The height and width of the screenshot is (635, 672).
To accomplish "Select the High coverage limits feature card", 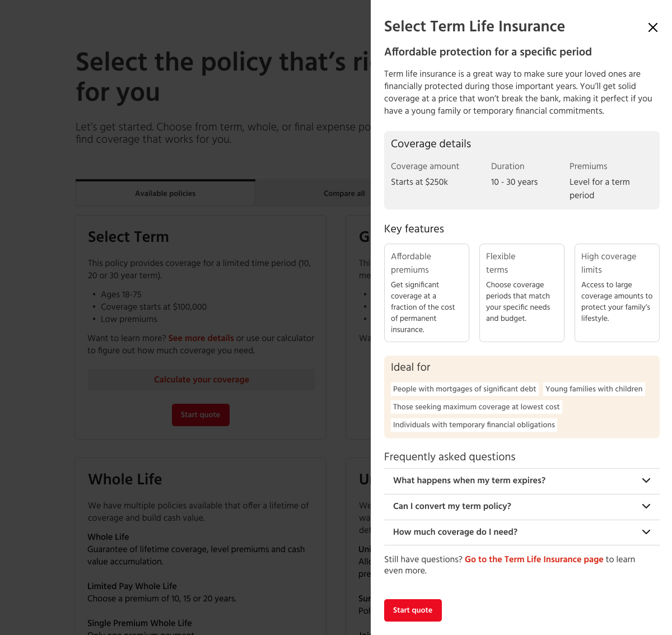I will click(x=617, y=292).
